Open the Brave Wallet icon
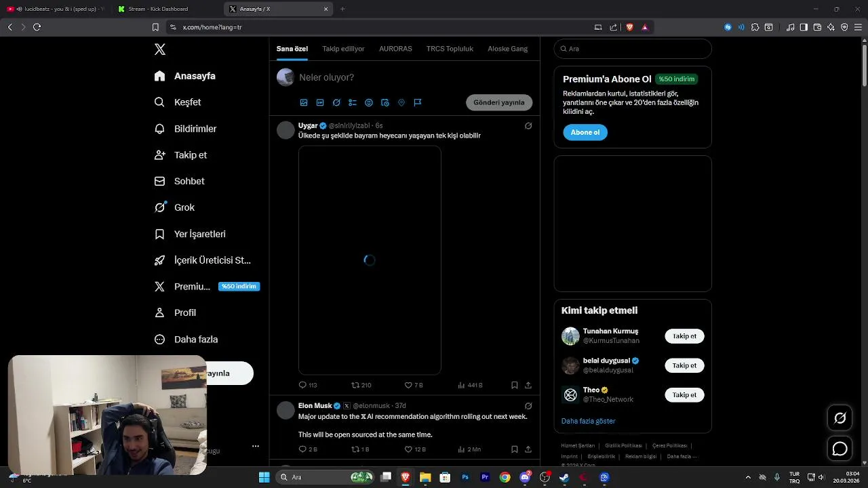Screen dimensions: 868x488 [x=817, y=27]
